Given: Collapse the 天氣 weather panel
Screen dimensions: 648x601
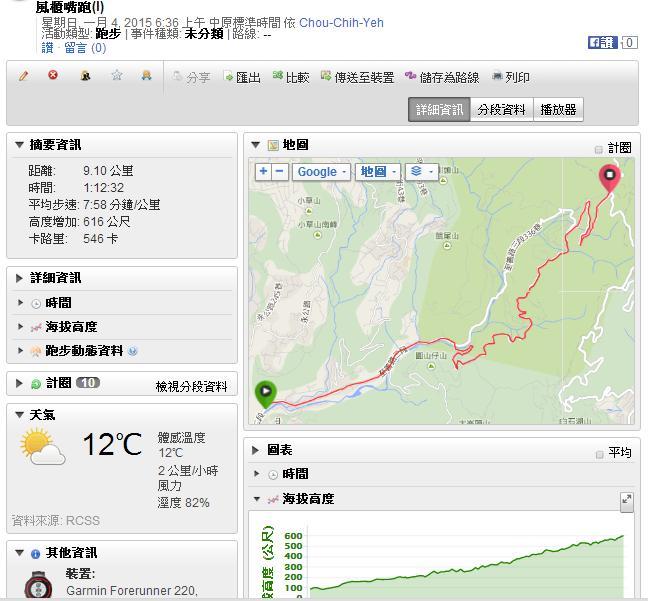Looking at the screenshot, I should coord(19,415).
